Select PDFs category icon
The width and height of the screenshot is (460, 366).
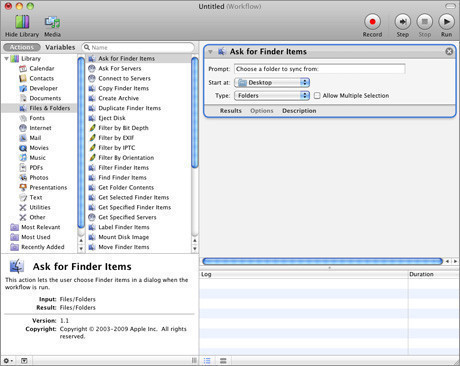(23, 168)
